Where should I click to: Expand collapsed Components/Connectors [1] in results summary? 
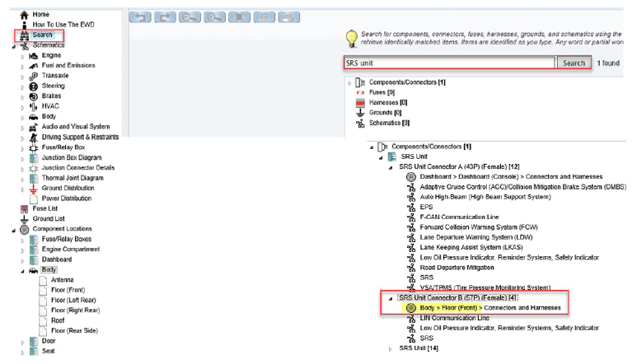[x=349, y=83]
